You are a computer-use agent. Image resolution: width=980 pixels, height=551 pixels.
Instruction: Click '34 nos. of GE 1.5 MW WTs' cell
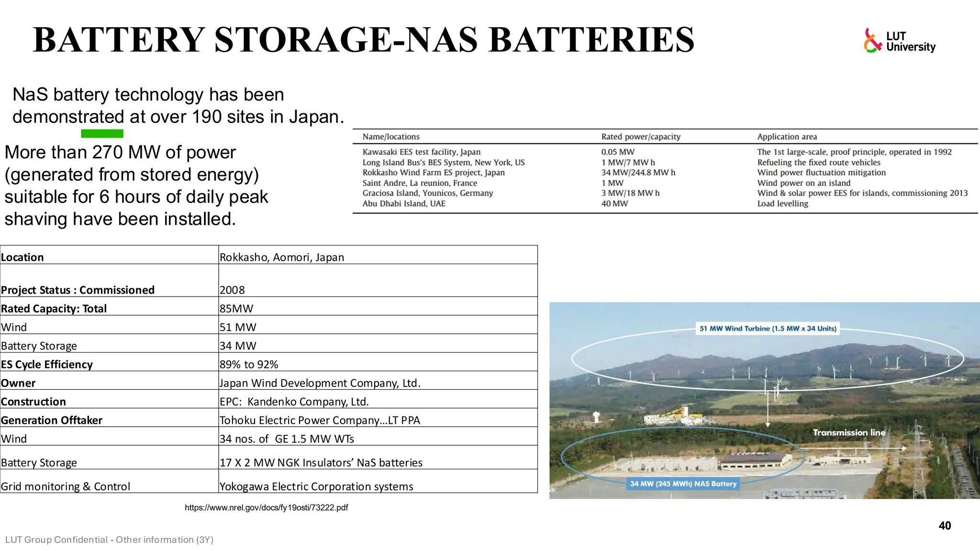pos(378,437)
